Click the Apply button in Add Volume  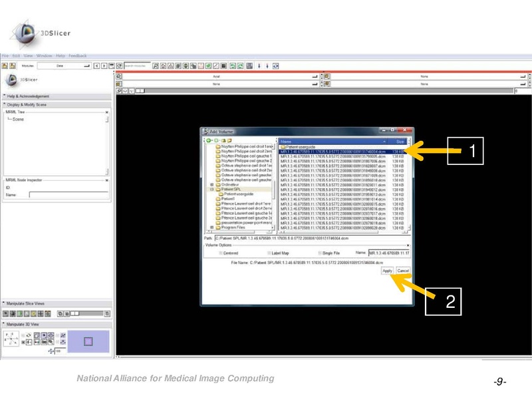click(387, 271)
